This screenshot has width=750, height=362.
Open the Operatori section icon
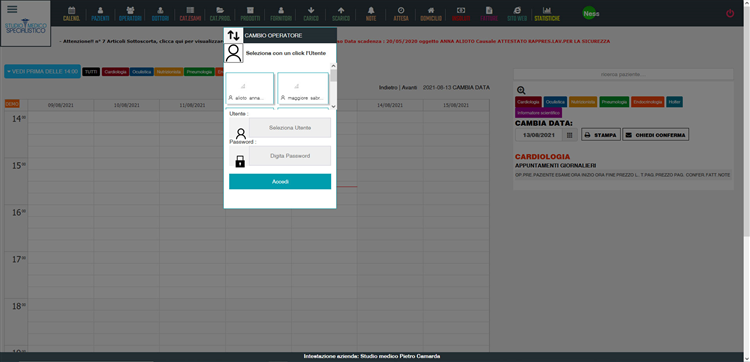tap(130, 14)
